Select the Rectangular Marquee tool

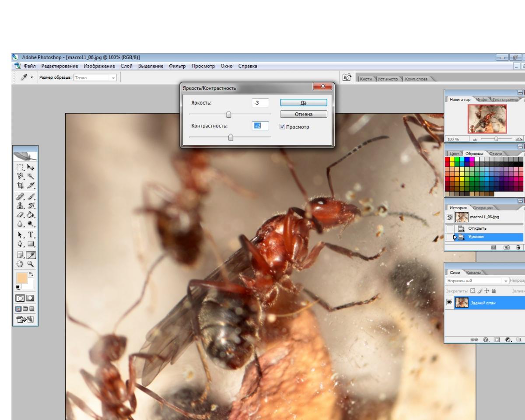20,167
